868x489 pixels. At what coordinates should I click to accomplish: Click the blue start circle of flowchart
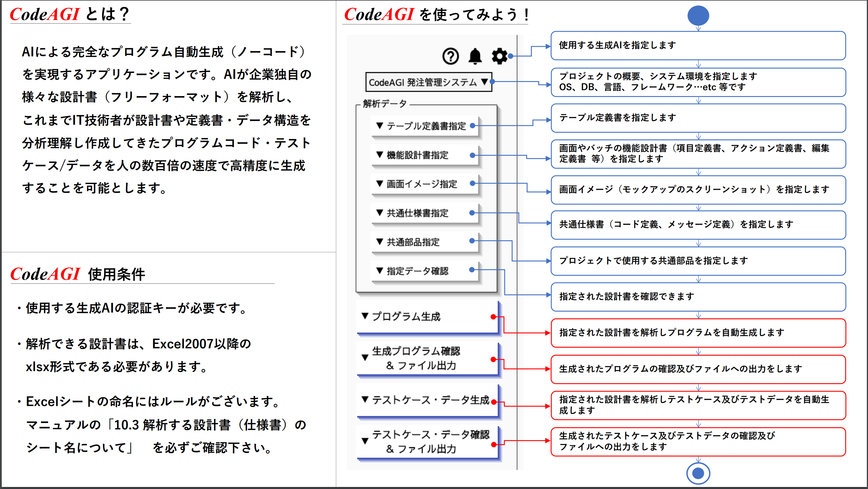coord(698,16)
